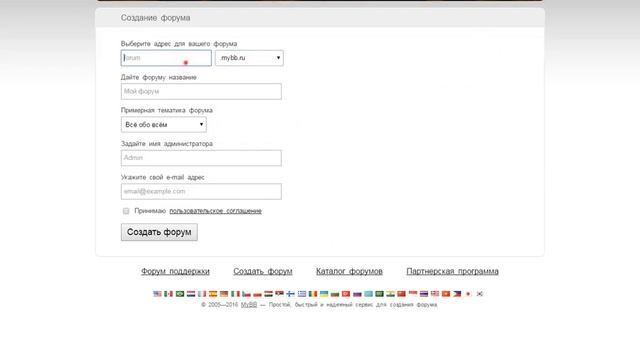Select the South Korea flag language
This screenshot has height=360, width=640.
pos(480,294)
